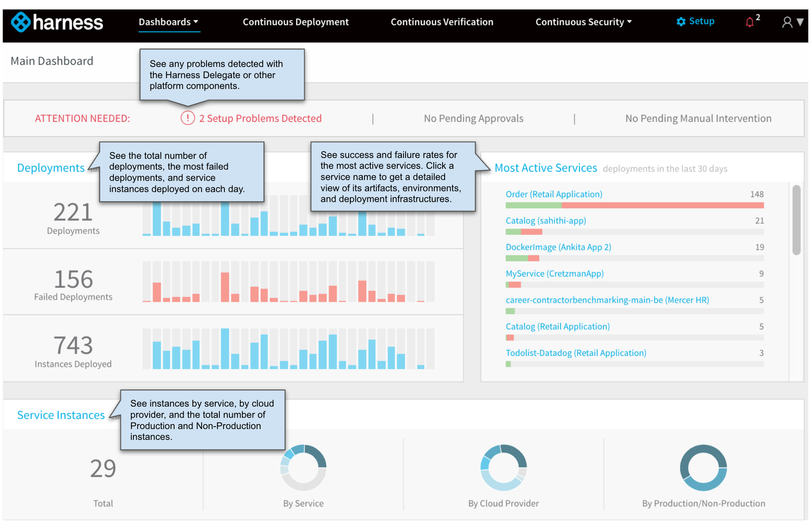Screen dimensions: 812x528
Task: Click the MyService (CretzmanApp) progress bar
Action: (x=635, y=285)
